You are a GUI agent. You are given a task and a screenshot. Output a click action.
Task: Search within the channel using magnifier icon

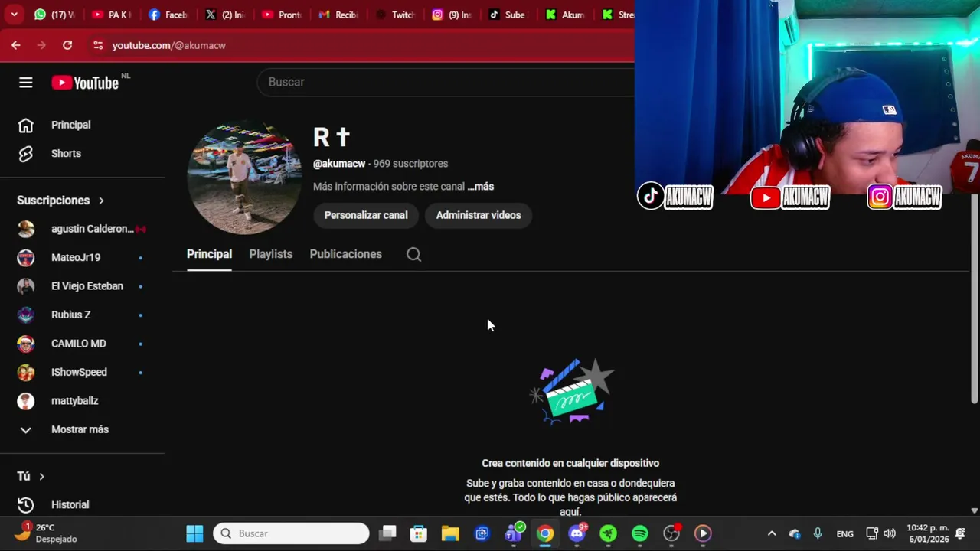click(x=413, y=255)
